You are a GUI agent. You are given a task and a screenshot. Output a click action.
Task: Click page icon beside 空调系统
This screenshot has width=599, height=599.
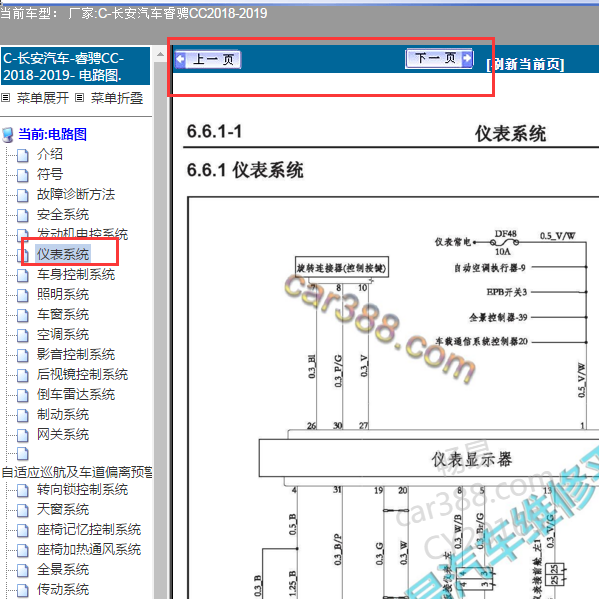pos(23,335)
